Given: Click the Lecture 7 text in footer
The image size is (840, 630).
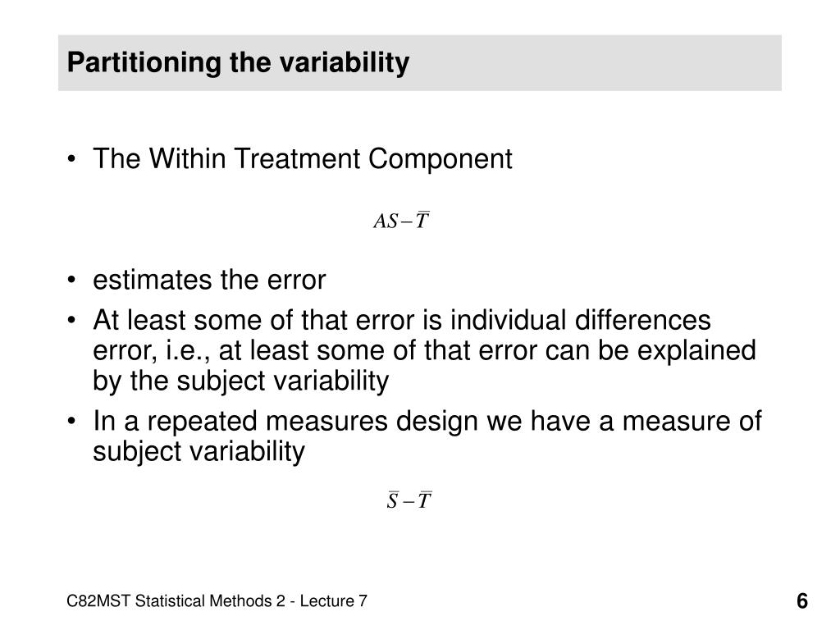Looking at the screenshot, I should pos(334,601).
